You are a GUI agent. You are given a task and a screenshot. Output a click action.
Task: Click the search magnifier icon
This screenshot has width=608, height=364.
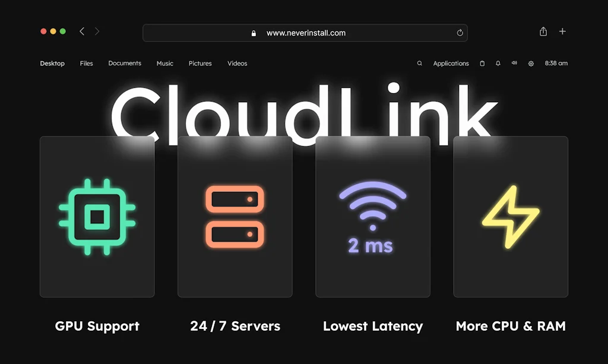click(420, 64)
